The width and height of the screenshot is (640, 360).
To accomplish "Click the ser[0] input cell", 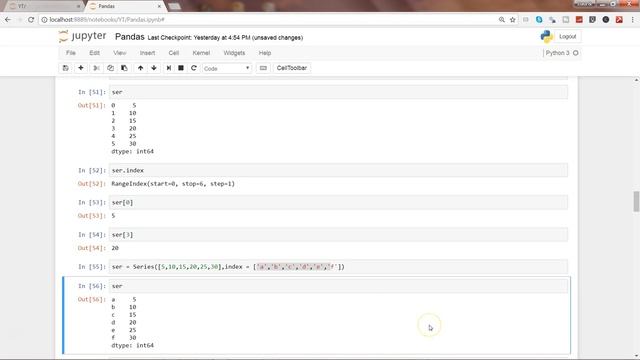I will (338, 202).
